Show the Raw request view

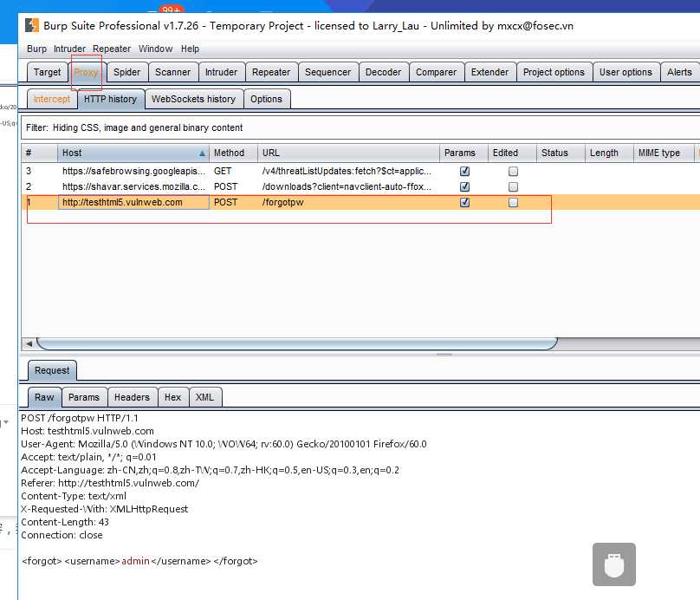point(44,397)
